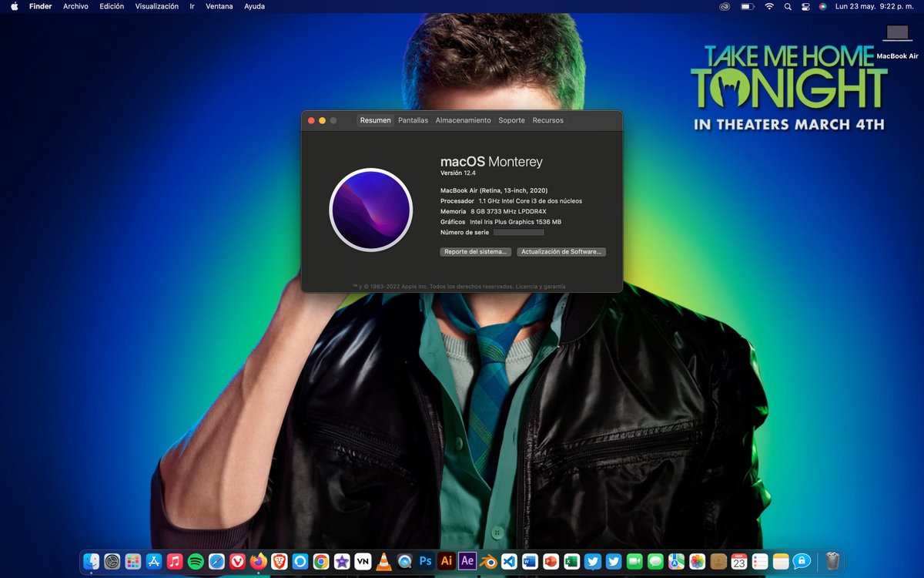This screenshot has height=578, width=924.
Task: Open the Licencia y garantía link
Action: tap(542, 286)
